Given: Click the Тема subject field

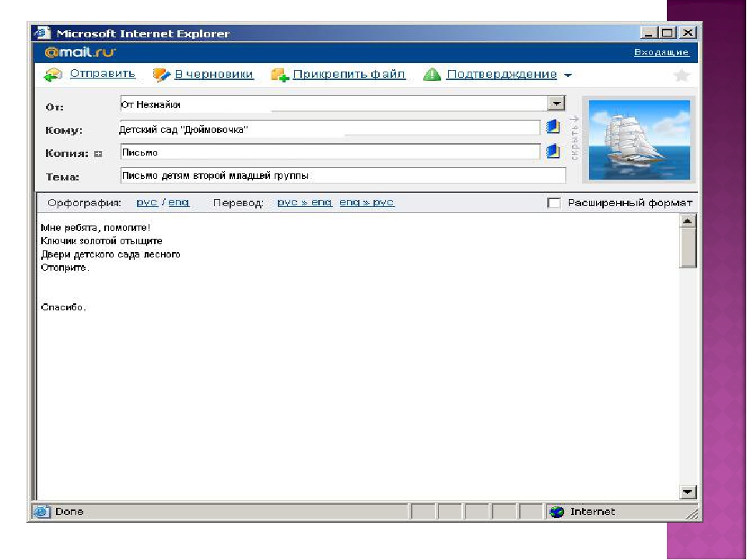Looking at the screenshot, I should (x=343, y=175).
